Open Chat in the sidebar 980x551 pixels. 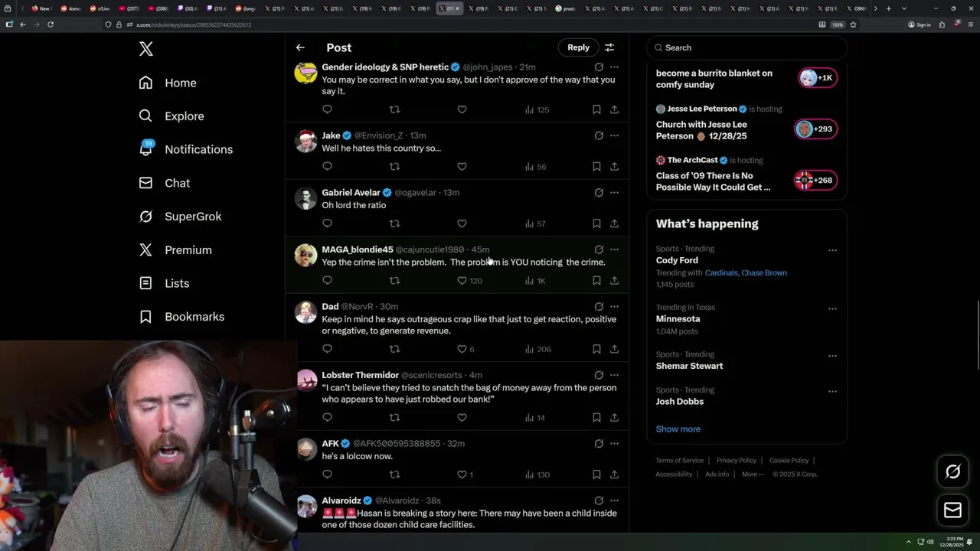(x=165, y=183)
